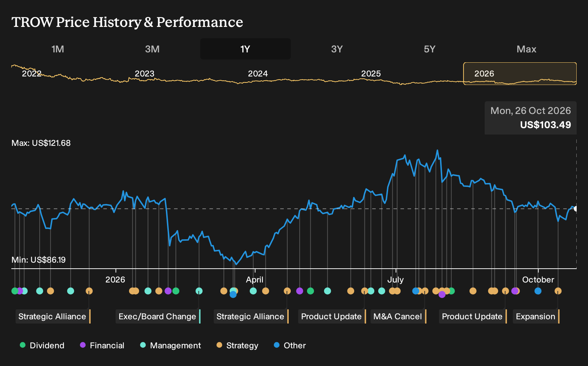Switch to the 3Y range tab
Viewport: 588px width, 366px height.
(x=337, y=49)
